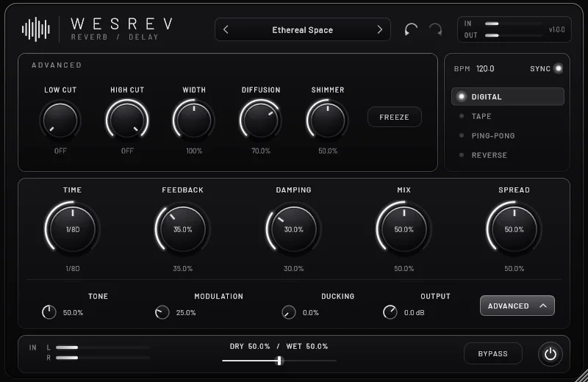Click the Low Cut knob

tap(60, 120)
